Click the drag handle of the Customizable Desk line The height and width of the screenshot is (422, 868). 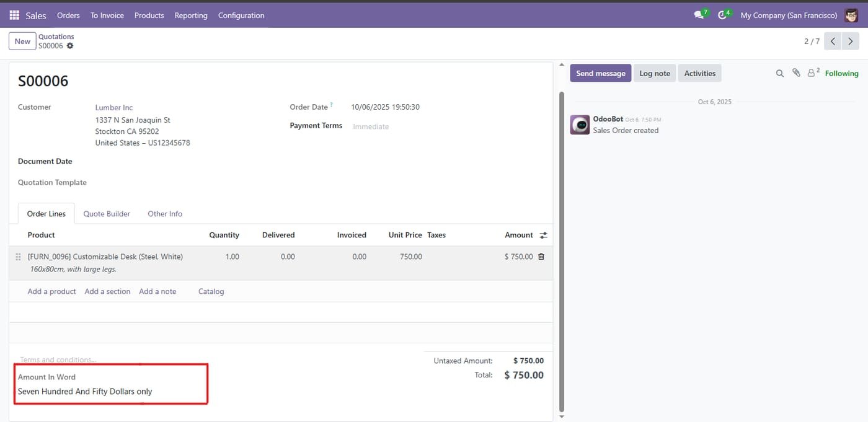pyautogui.click(x=18, y=257)
